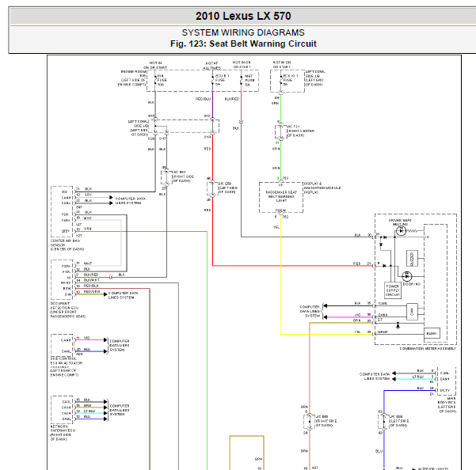This screenshot has height=470, width=476.
Task: Click the "(RIGHT CENTER OF DASH)" junction connector label
Action: [x=300, y=133]
